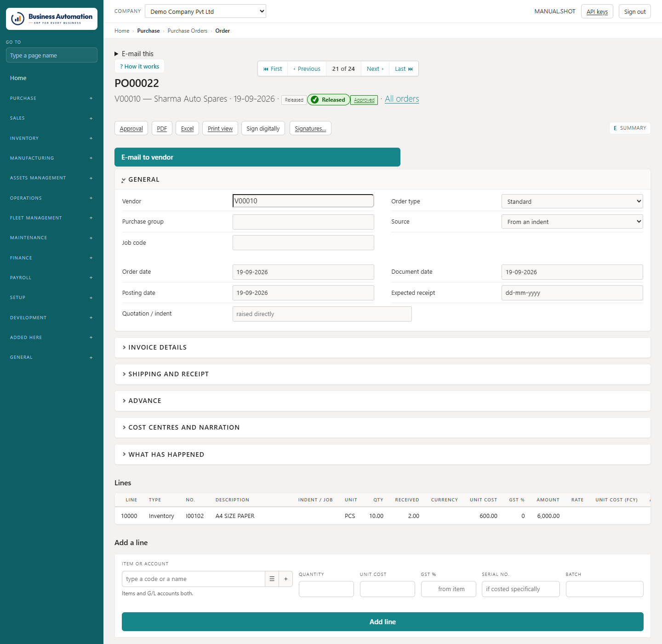Open the Order type dropdown
The height and width of the screenshot is (644, 662).
[572, 201]
